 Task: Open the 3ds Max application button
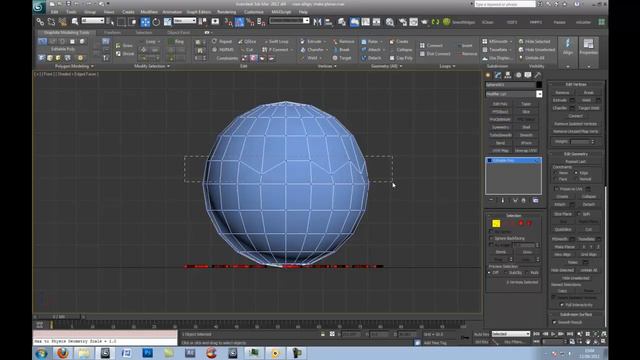[39, 6]
